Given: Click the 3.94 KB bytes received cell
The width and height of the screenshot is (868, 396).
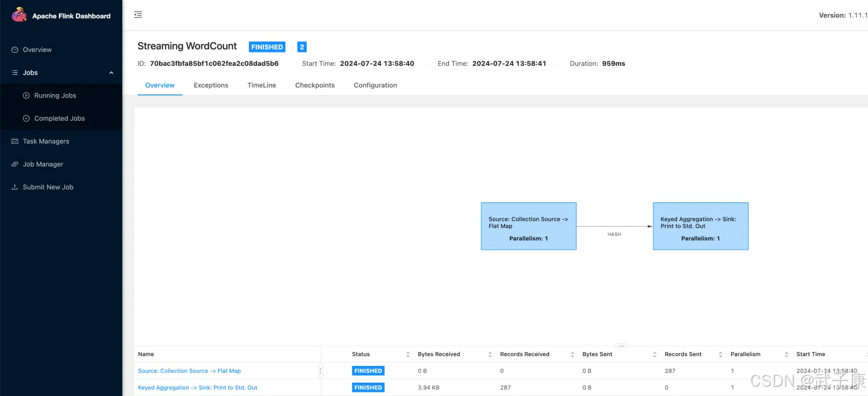Looking at the screenshot, I should 429,388.
